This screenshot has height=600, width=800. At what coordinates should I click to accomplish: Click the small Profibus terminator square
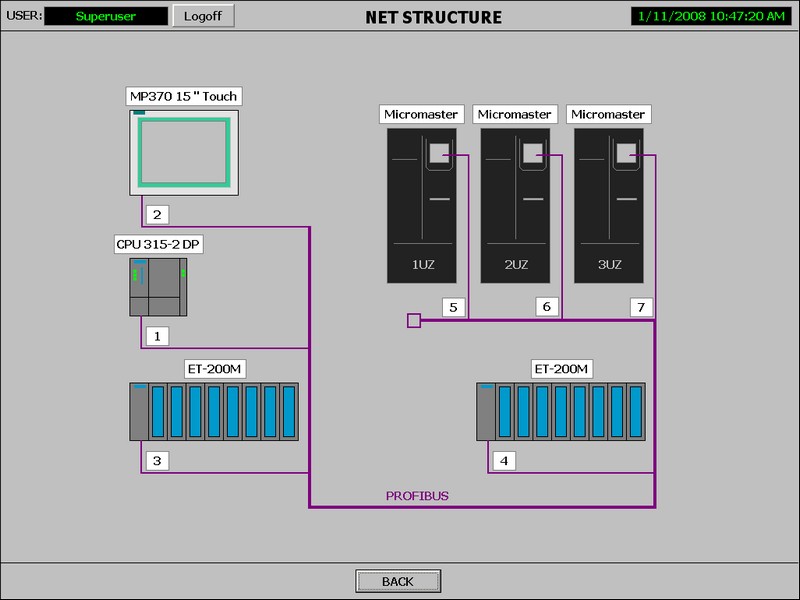point(414,320)
